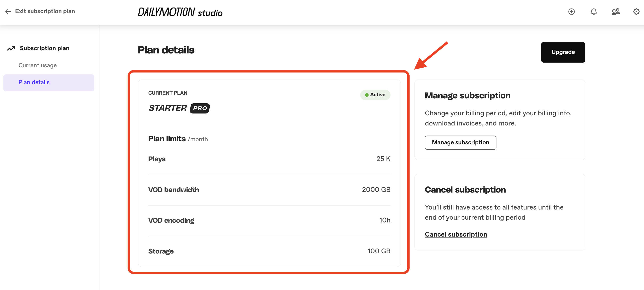Click the STARTER plan name

(x=168, y=108)
